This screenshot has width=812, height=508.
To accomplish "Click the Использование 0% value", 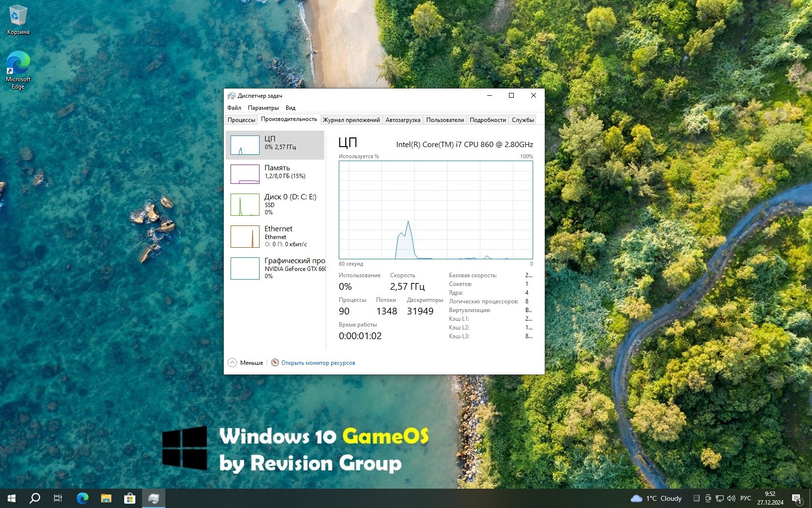I will point(345,286).
